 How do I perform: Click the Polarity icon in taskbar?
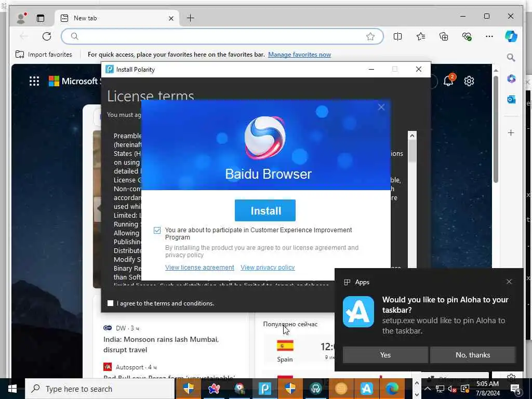[x=265, y=389]
